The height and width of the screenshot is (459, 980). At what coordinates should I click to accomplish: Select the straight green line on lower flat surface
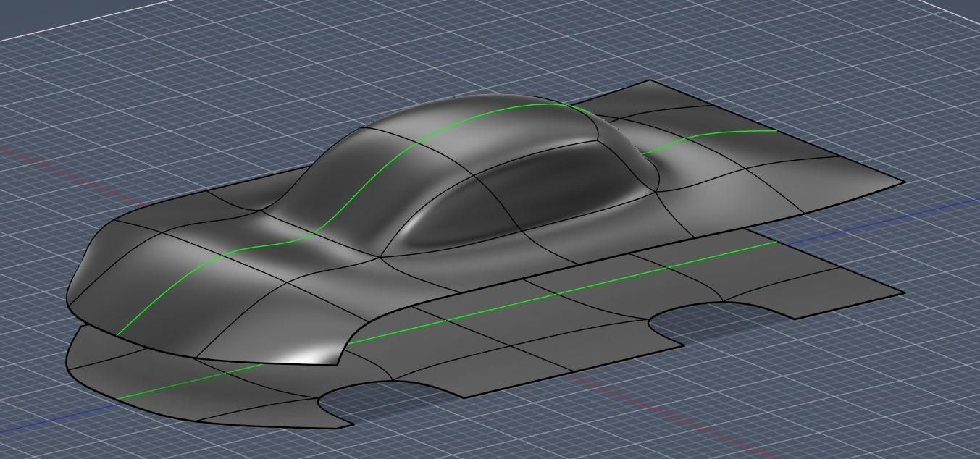[x=447, y=319]
